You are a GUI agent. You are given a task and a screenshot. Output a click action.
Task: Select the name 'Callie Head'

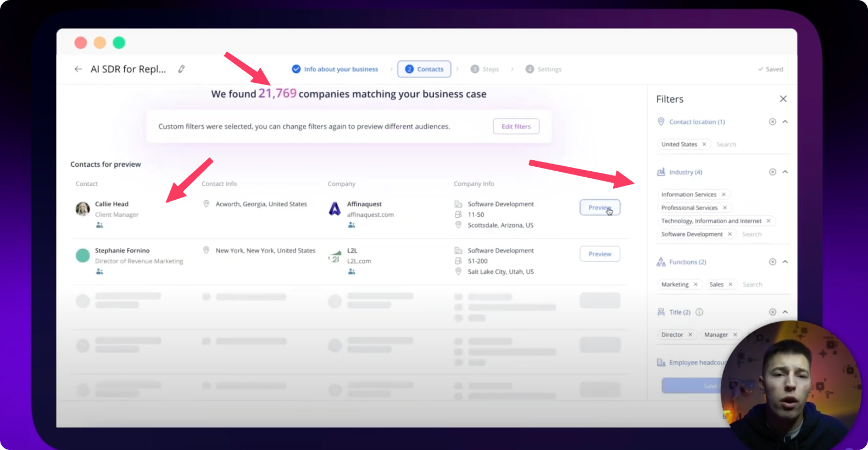pos(112,204)
